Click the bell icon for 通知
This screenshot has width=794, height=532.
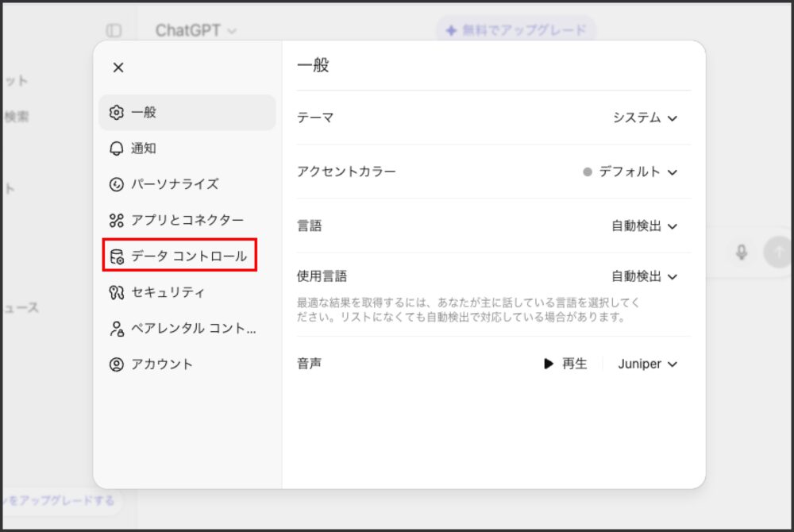point(117,148)
